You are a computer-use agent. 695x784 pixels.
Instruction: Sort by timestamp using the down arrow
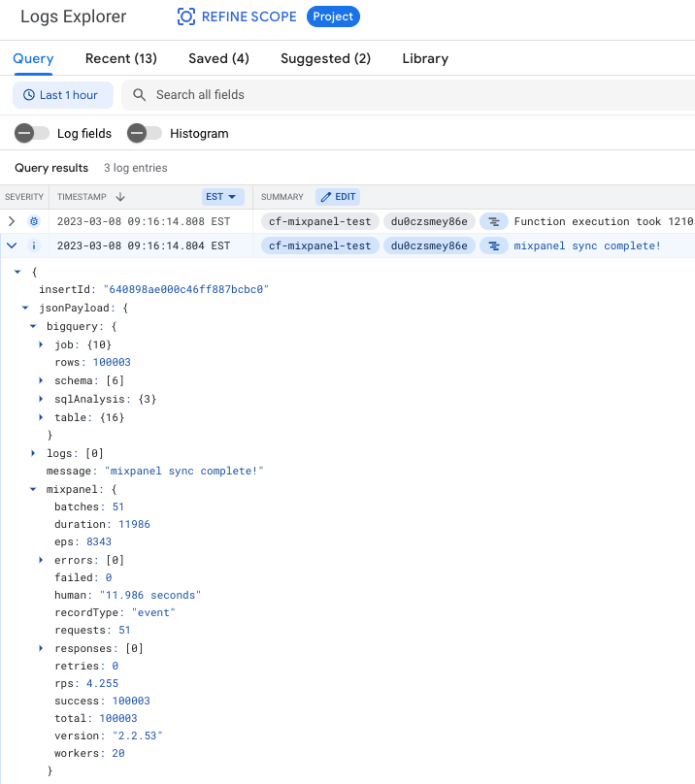[120, 197]
